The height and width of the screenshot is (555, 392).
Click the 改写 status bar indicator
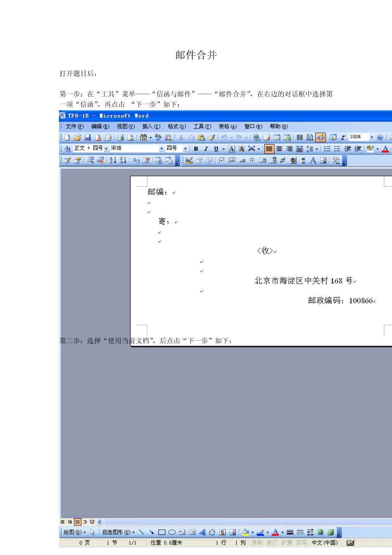pyautogui.click(x=302, y=543)
